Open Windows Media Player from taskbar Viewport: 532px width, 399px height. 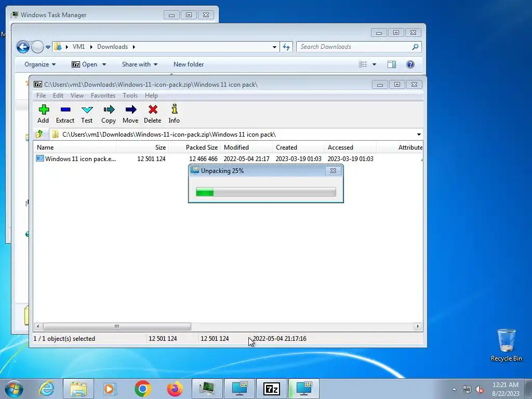[x=110, y=389]
